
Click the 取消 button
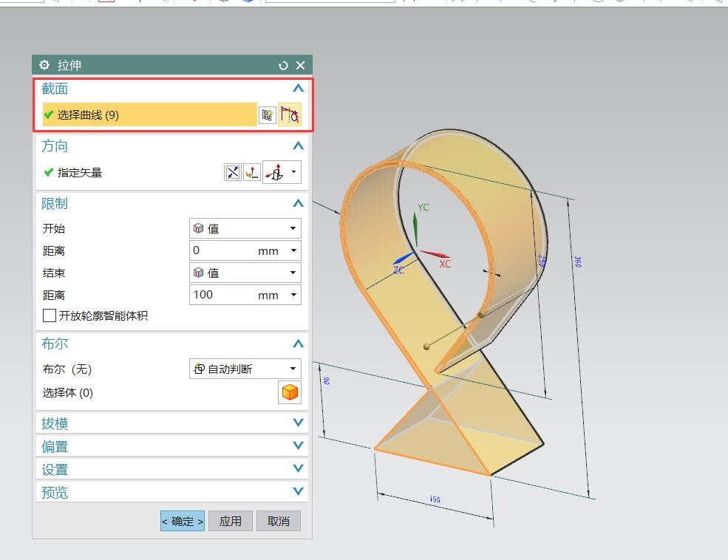click(279, 521)
